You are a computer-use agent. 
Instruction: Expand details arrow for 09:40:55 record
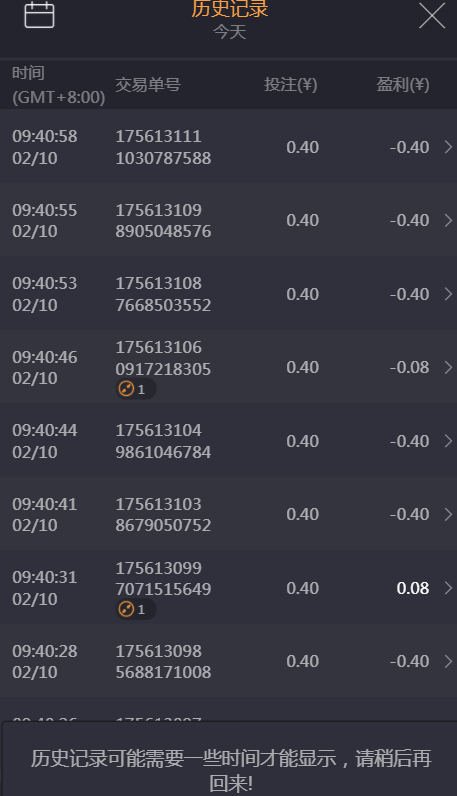448,220
